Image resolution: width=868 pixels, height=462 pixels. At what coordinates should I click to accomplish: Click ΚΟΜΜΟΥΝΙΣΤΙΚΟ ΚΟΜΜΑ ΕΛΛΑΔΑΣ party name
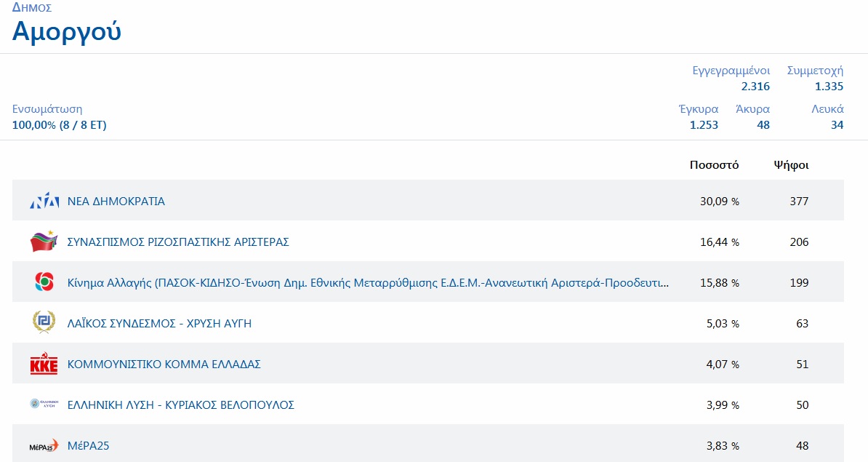(164, 365)
